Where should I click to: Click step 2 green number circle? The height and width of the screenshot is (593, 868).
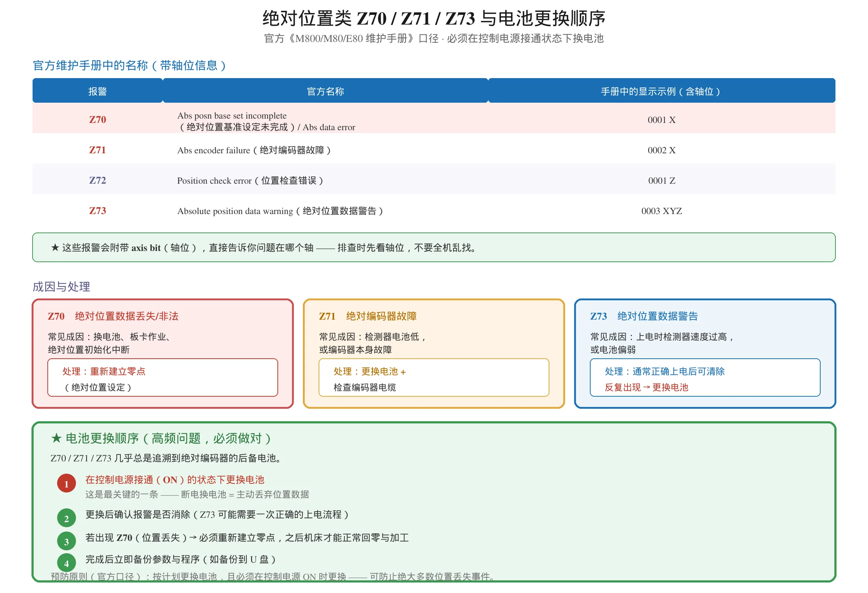pyautogui.click(x=67, y=518)
